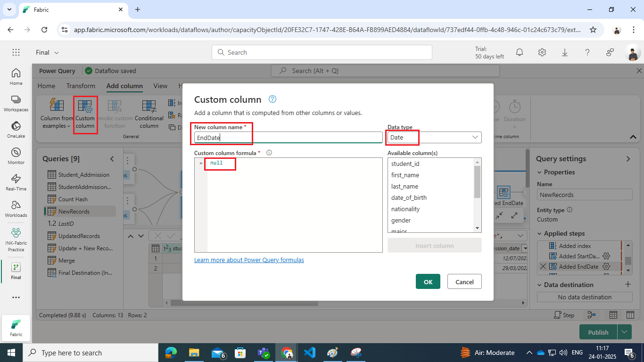Click the query Name field NewRecords

(585, 195)
